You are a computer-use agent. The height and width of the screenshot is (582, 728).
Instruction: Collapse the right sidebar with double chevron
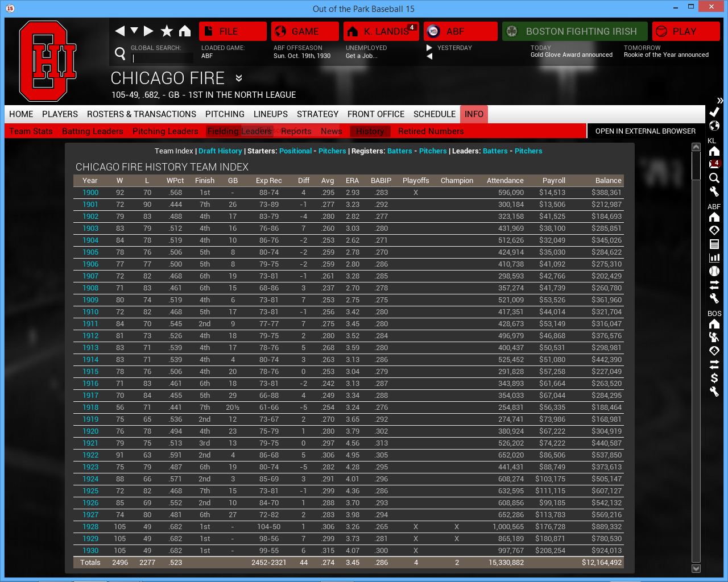click(x=720, y=100)
